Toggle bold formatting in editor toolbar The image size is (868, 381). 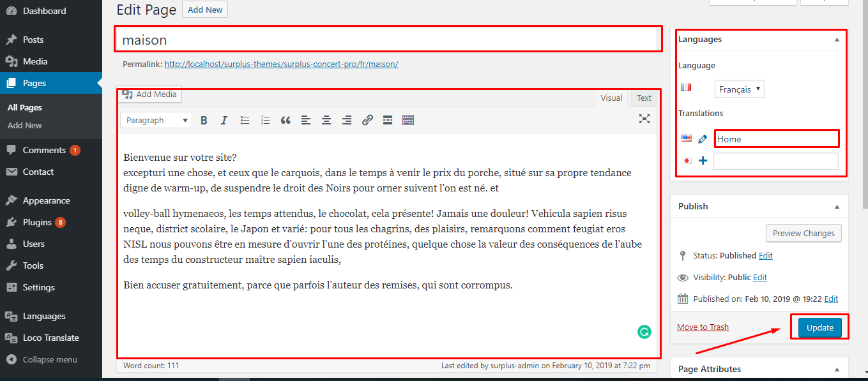coord(204,120)
